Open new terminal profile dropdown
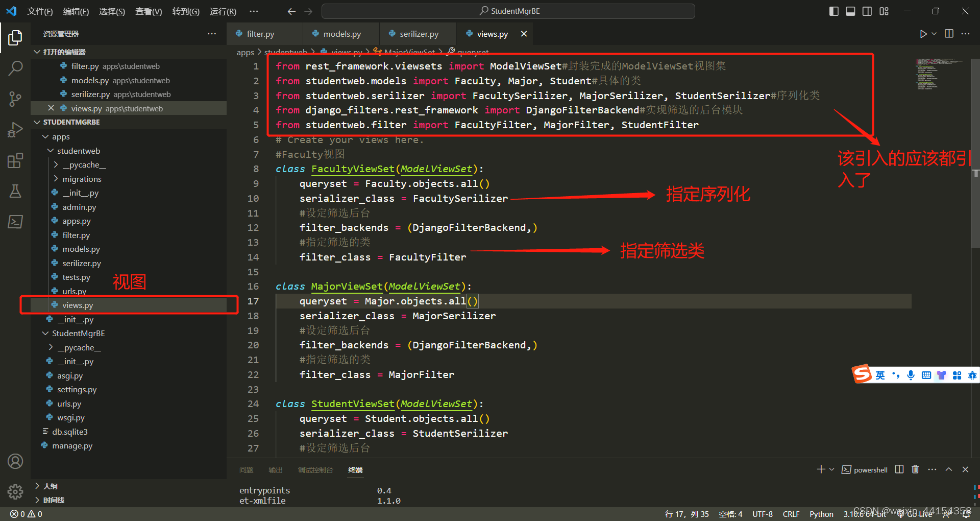The height and width of the screenshot is (521, 980). point(831,469)
